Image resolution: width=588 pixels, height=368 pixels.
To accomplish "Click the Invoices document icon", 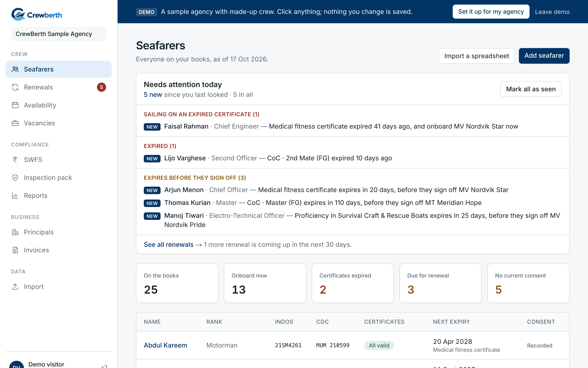I will [x=15, y=250].
